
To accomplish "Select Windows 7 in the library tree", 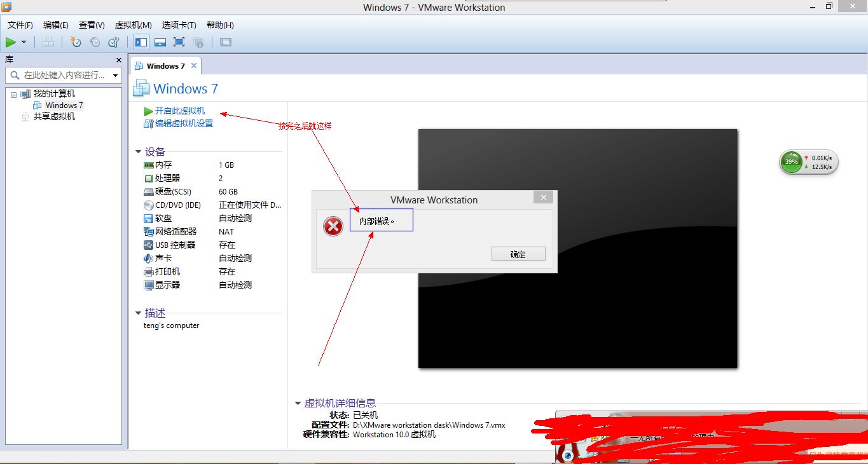I will click(64, 106).
